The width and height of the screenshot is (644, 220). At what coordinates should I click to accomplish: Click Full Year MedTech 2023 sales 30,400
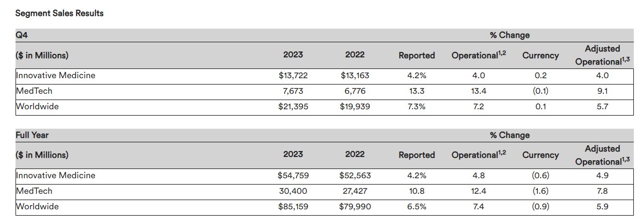click(x=292, y=191)
